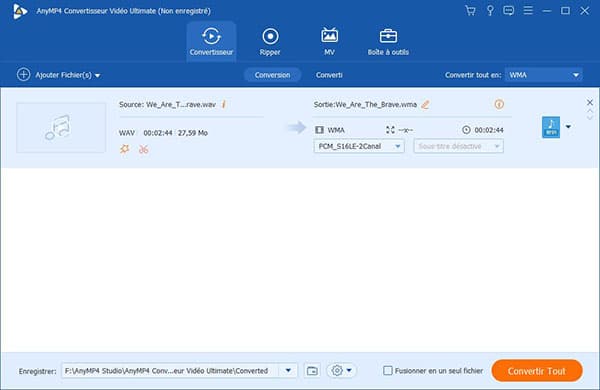Open the edit effects star icon
This screenshot has height=390, width=600.
pyautogui.click(x=125, y=149)
